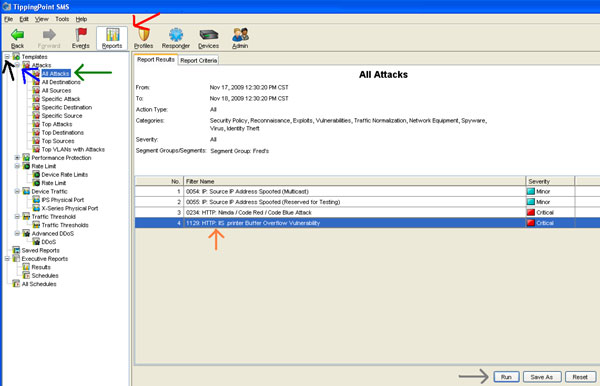Collapse the Executive Reports node
600x386 pixels.
(7, 259)
